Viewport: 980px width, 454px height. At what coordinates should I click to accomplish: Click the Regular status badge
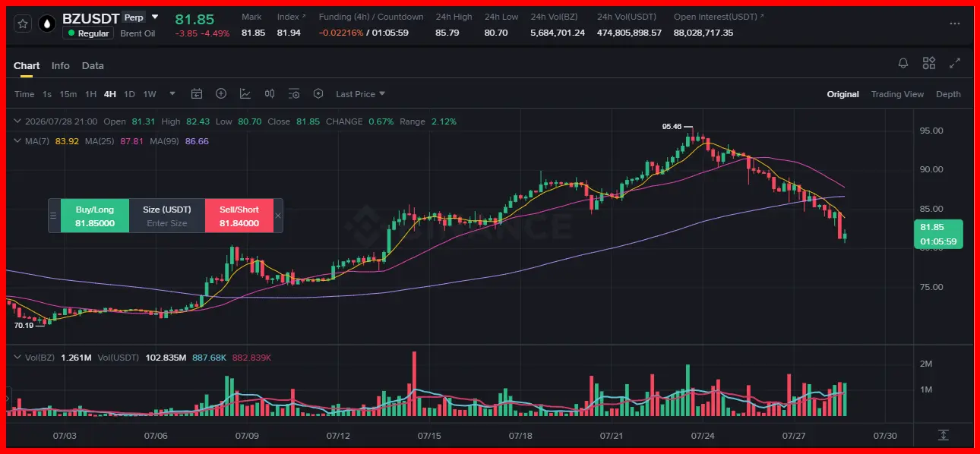(88, 33)
